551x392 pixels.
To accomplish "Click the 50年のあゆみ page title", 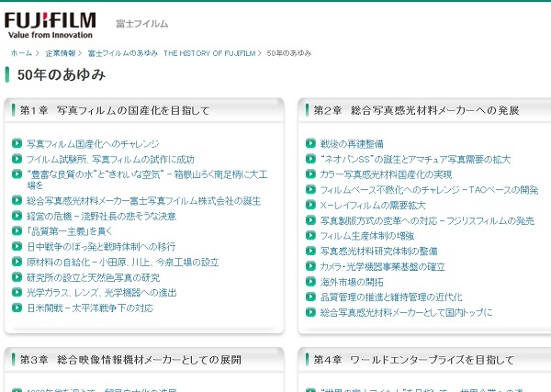I will click(x=62, y=74).
